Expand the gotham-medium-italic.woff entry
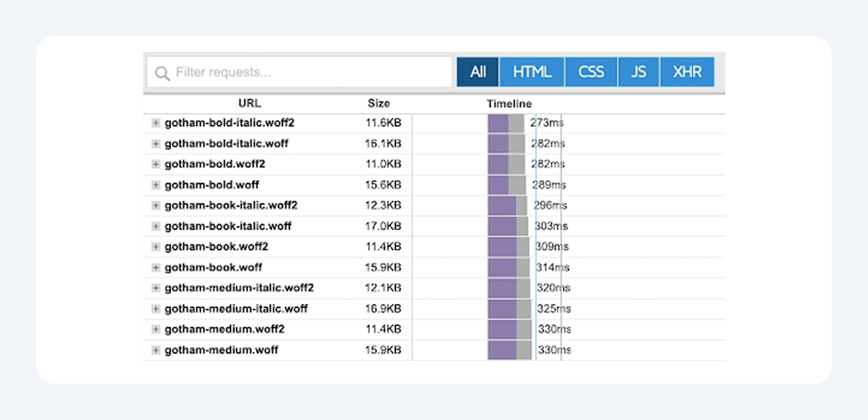 point(156,309)
